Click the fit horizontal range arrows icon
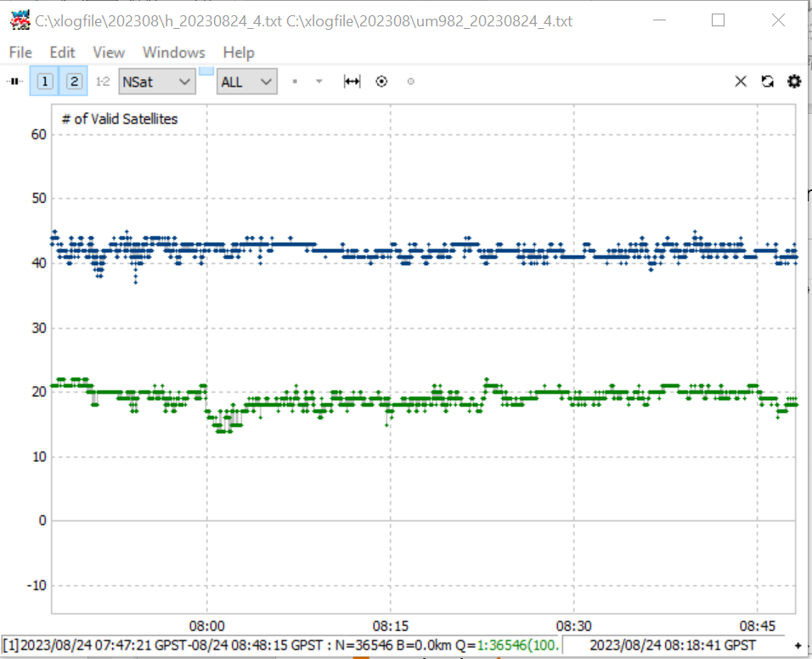 352,82
